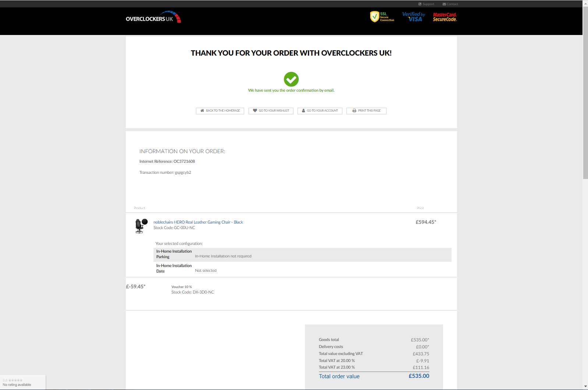Click the Total VAT at 23.00 % label
This screenshot has width=588, height=390.
(x=337, y=368)
